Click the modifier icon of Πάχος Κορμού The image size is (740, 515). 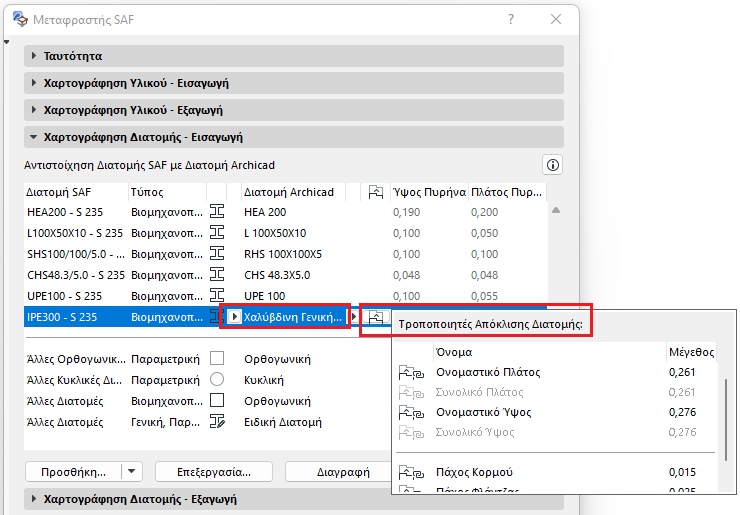pos(411,472)
